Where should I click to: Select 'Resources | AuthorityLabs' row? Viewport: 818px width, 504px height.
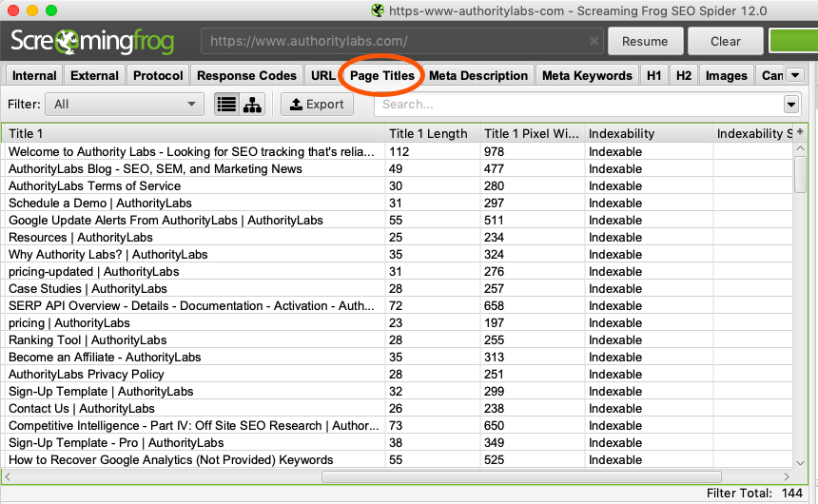point(398,238)
